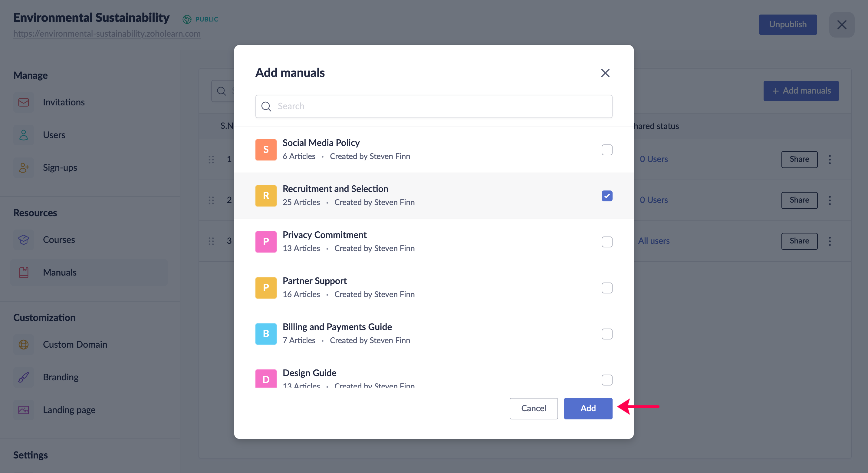Cancel adding manuals

coord(534,408)
